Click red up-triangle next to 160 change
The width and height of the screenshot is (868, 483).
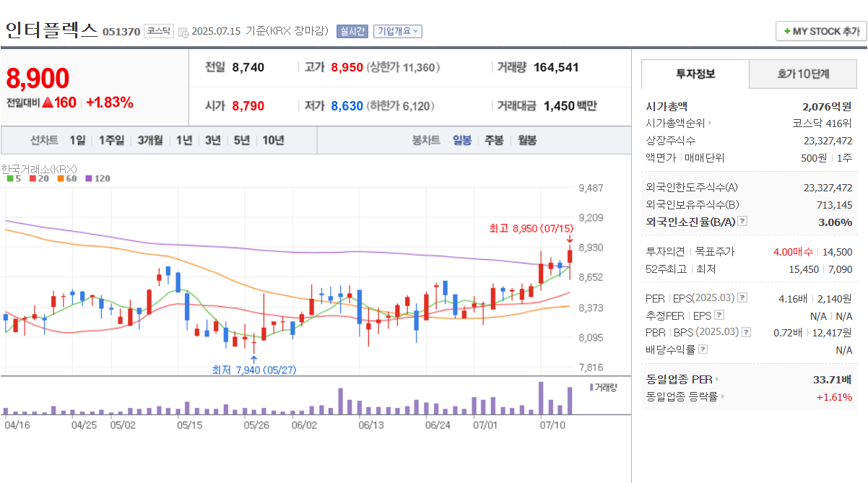(x=48, y=103)
